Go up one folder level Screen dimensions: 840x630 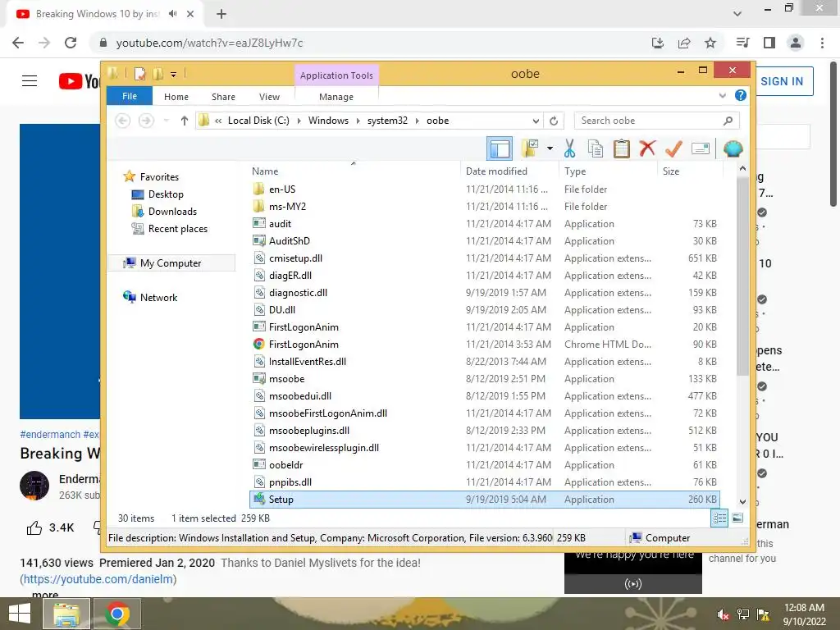(x=185, y=121)
